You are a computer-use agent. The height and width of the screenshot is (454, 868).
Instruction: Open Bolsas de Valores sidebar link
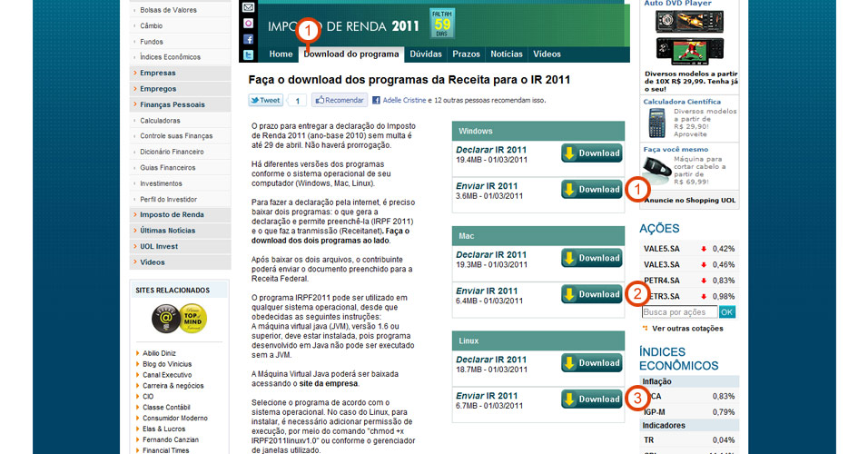tap(168, 10)
